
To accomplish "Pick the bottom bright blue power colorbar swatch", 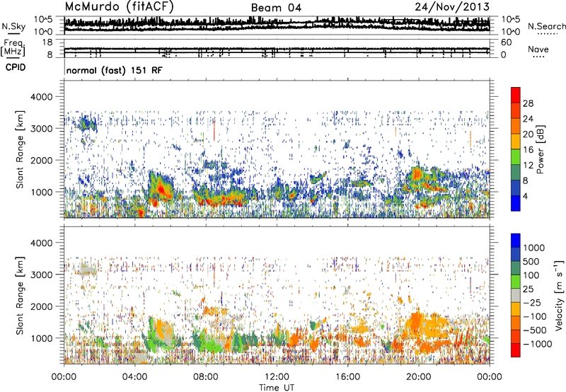I will pyautogui.click(x=516, y=203).
